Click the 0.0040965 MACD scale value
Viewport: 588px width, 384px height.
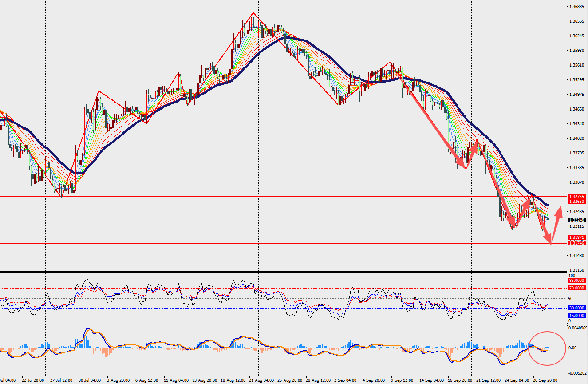point(578,328)
